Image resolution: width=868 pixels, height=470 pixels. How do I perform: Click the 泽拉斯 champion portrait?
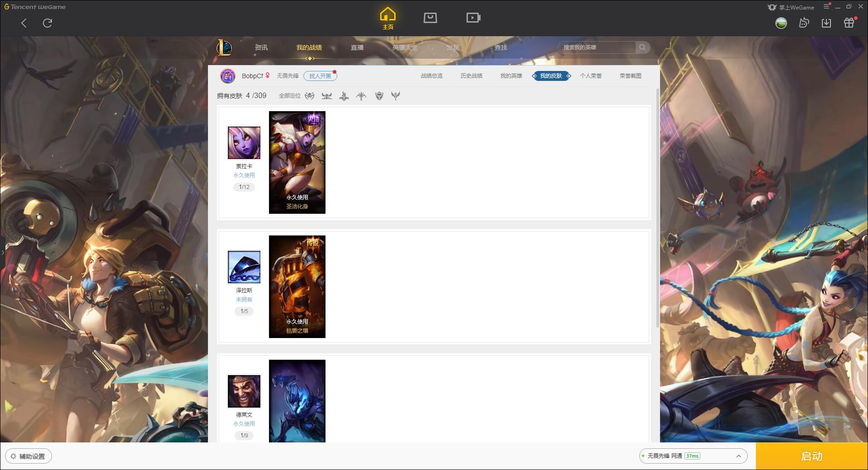pos(244,267)
